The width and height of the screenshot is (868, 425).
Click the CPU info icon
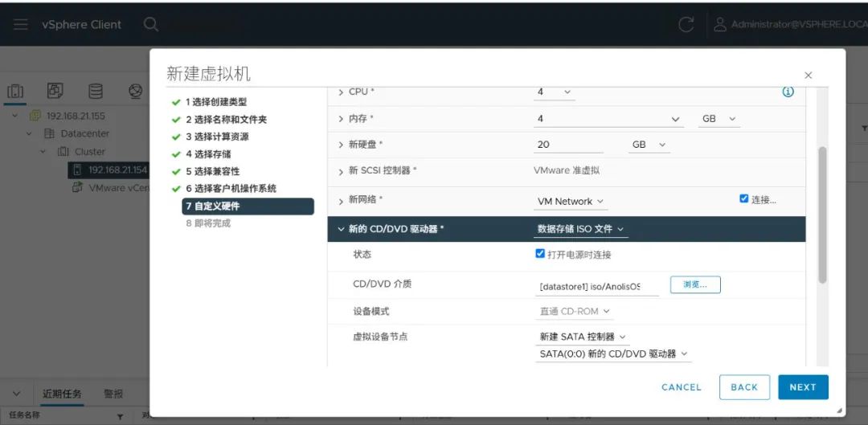(x=788, y=92)
